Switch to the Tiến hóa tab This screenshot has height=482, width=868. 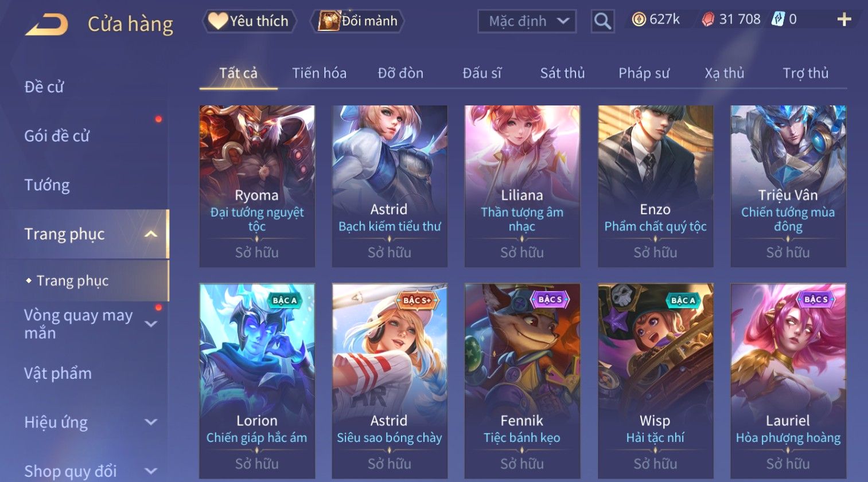319,73
